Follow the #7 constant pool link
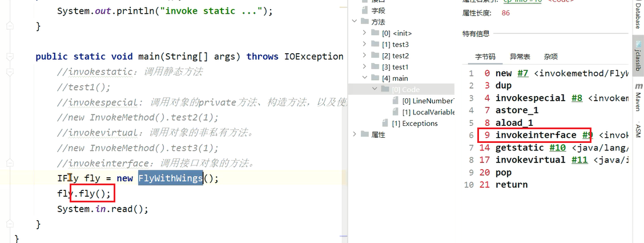The width and height of the screenshot is (644, 243). click(x=522, y=74)
